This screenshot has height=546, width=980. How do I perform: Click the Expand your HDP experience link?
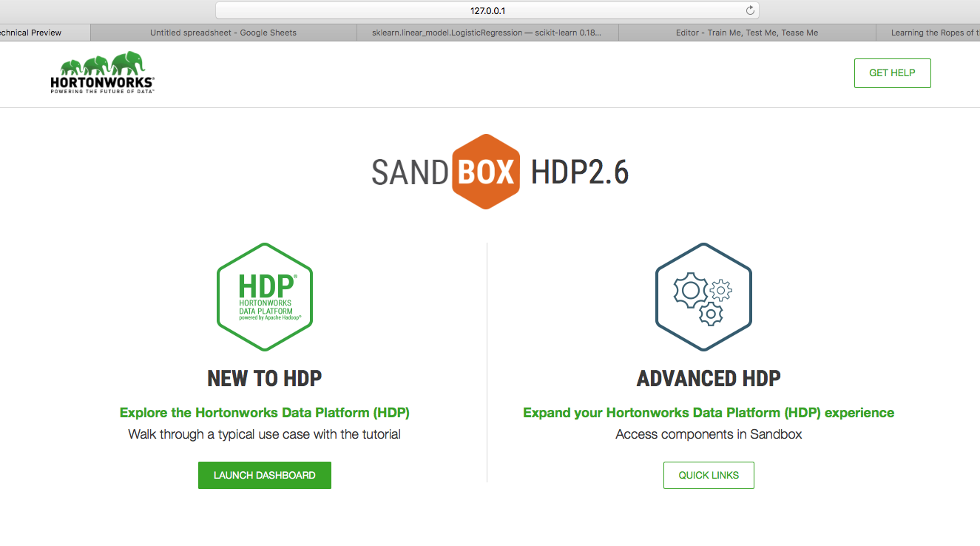708,412
